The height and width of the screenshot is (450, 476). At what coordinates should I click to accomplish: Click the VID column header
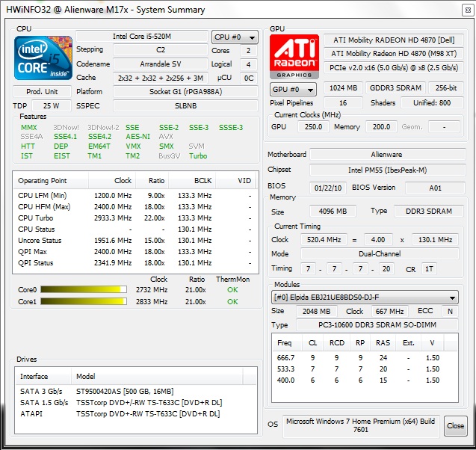235,181
